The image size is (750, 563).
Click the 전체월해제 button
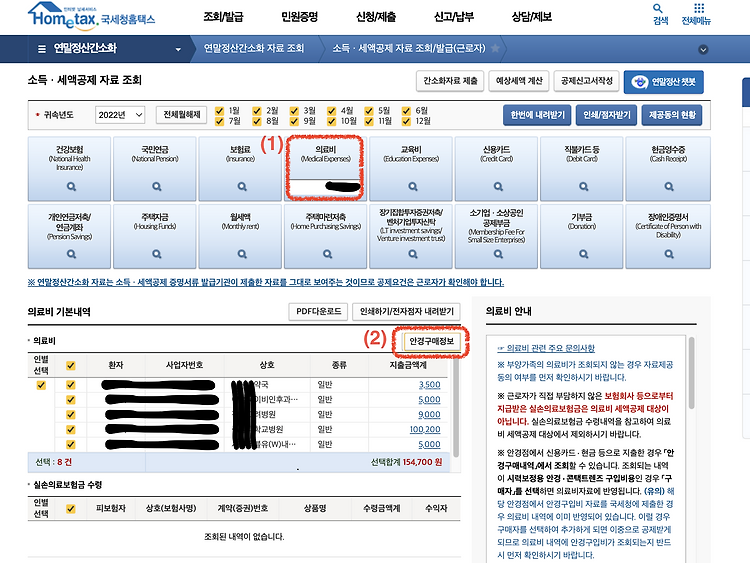pyautogui.click(x=182, y=115)
